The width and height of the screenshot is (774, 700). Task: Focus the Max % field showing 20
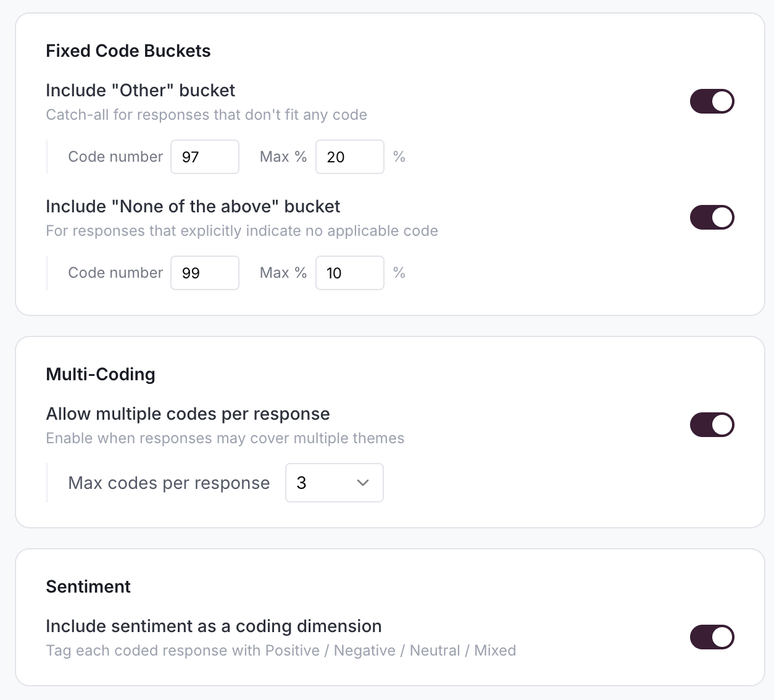(x=349, y=157)
